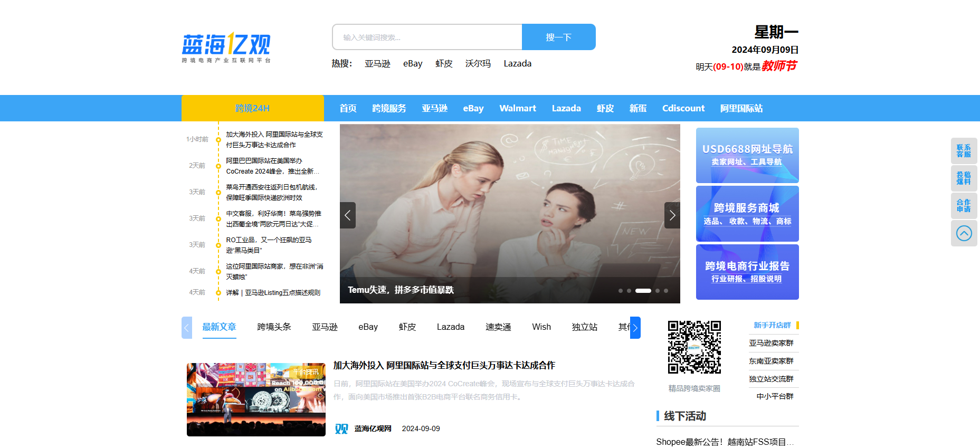Advance carousel with right arrow
980x448 pixels.
[x=672, y=215]
